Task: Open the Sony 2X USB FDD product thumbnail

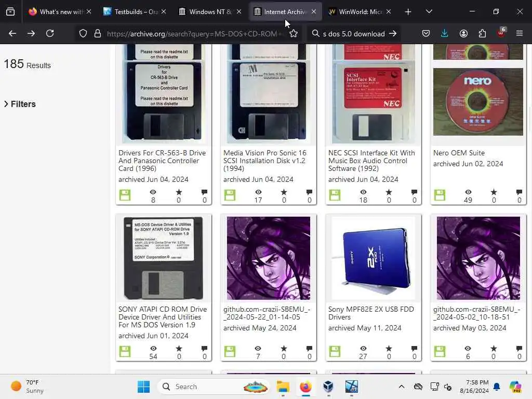Action: point(373,258)
